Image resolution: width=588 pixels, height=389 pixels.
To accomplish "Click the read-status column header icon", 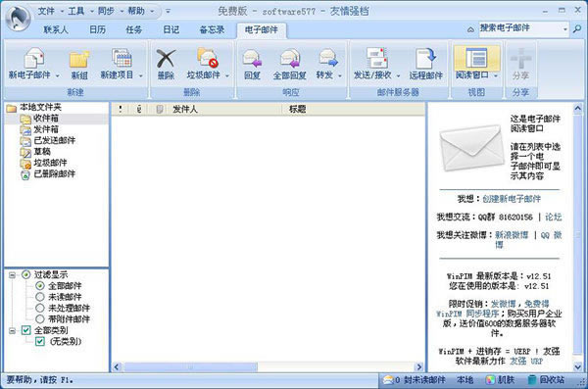I will point(160,109).
